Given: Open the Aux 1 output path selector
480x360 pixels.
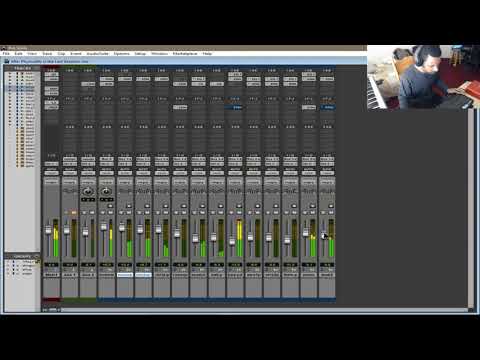Looking at the screenshot, I should 70,164.
